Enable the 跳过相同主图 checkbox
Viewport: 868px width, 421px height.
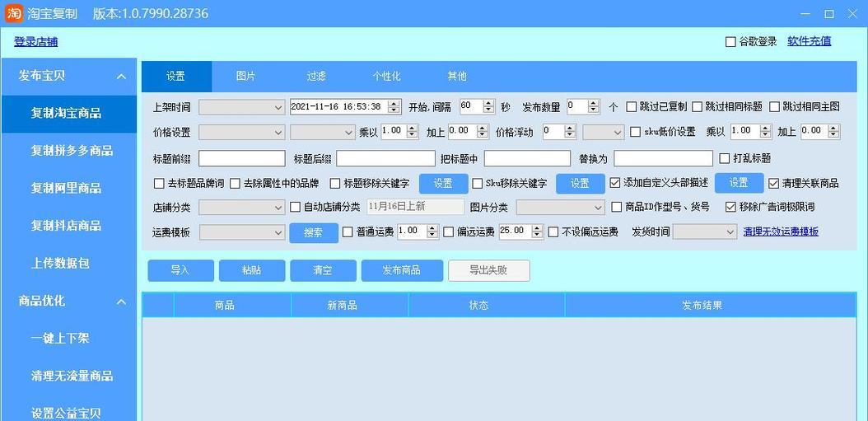774,107
